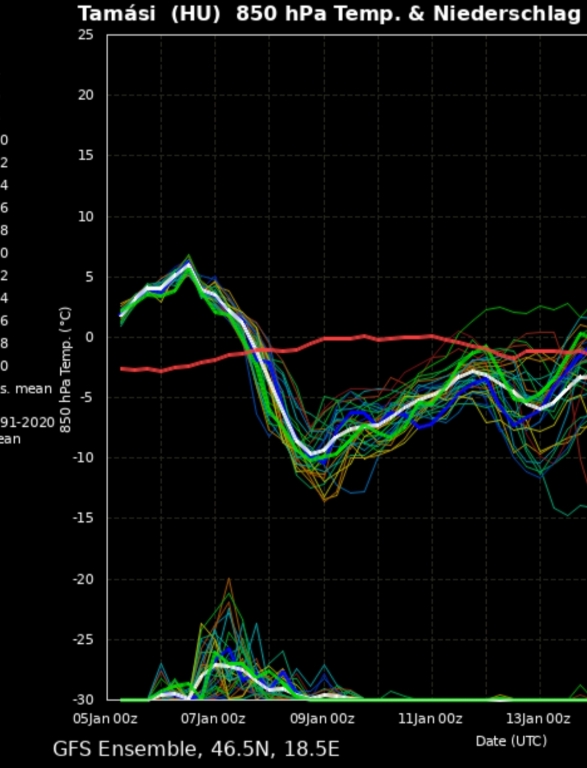The width and height of the screenshot is (587, 768).
Task: Select the 05Jan 00z date label
Action: pyautogui.click(x=105, y=719)
